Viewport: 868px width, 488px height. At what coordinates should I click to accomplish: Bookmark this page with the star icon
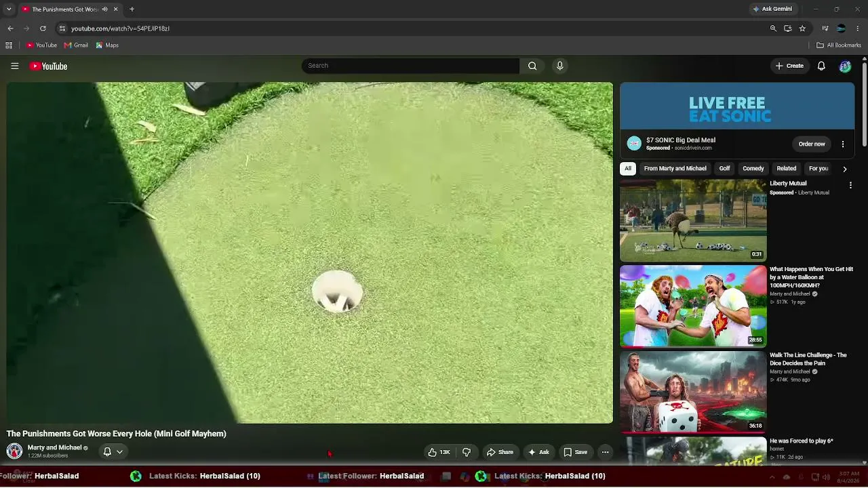[x=802, y=28]
